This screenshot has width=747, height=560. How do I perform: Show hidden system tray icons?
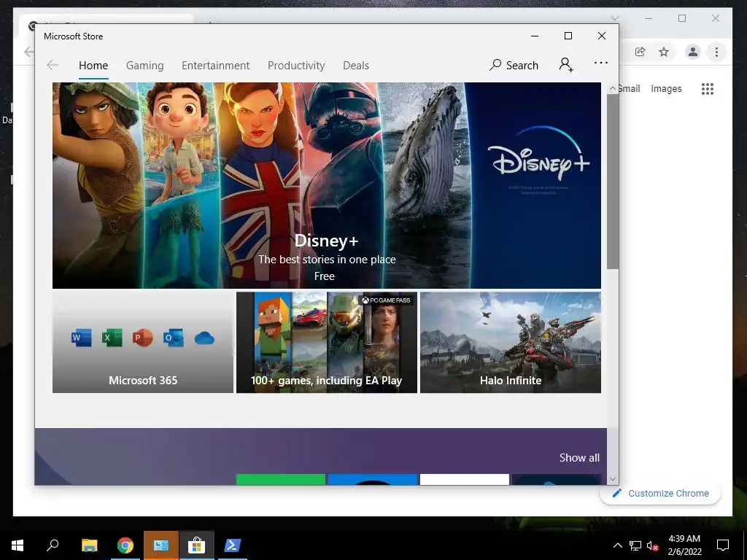[617, 545]
